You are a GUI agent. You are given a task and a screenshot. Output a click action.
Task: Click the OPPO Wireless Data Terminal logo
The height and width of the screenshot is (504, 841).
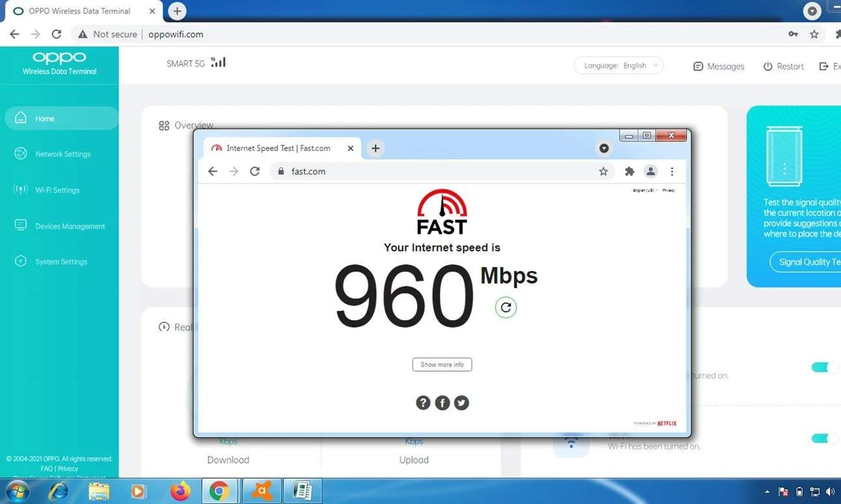coord(59,63)
